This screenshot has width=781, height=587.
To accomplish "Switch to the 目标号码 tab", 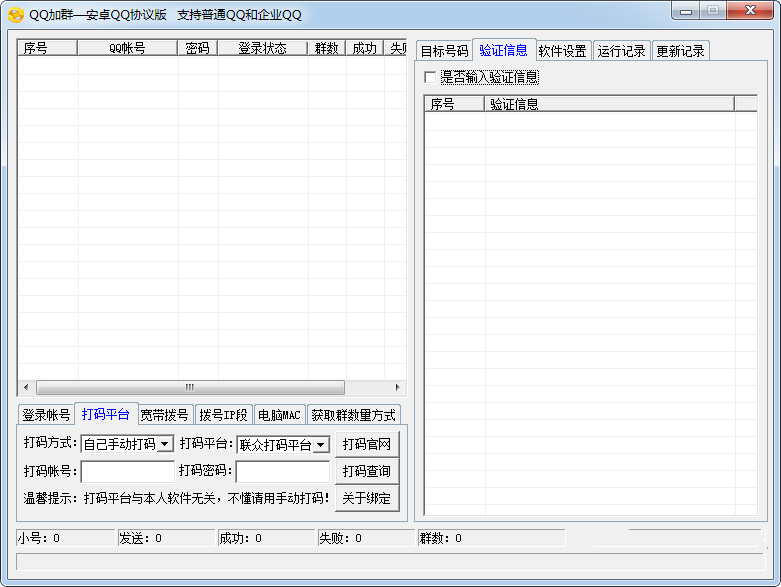I will click(x=444, y=51).
